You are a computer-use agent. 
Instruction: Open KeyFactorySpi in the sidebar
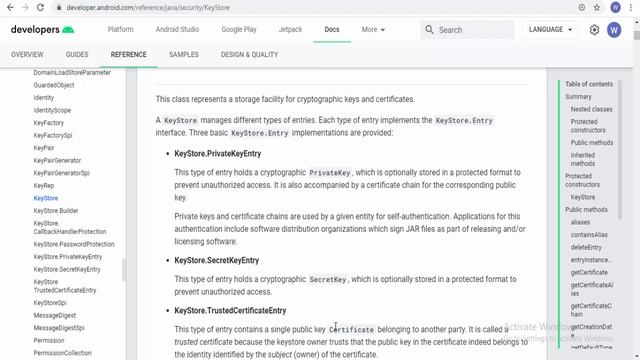click(x=53, y=135)
